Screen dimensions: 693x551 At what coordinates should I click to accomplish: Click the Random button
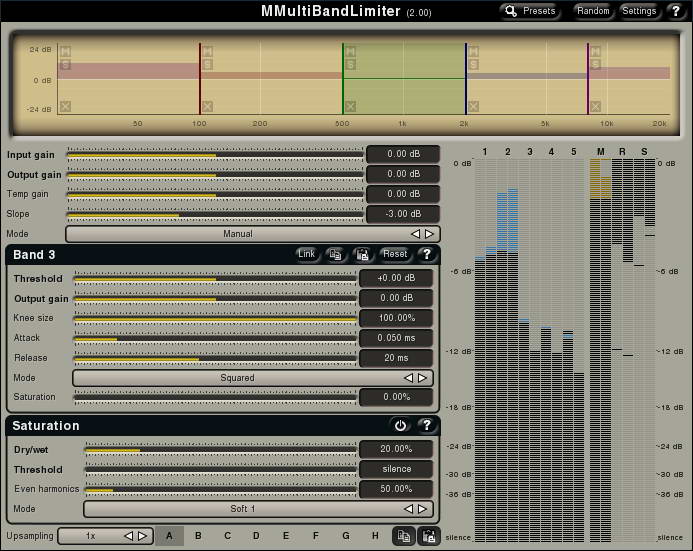pos(593,11)
